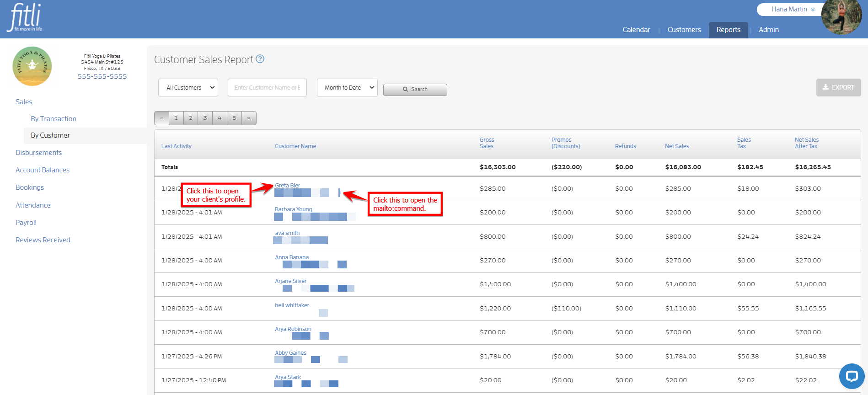
Task: Go to results page 3
Action: pyautogui.click(x=205, y=118)
